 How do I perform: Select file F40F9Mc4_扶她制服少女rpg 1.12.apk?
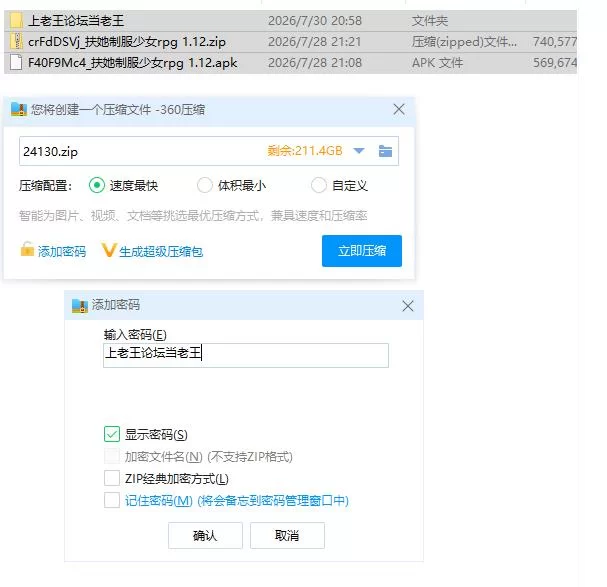(290, 63)
